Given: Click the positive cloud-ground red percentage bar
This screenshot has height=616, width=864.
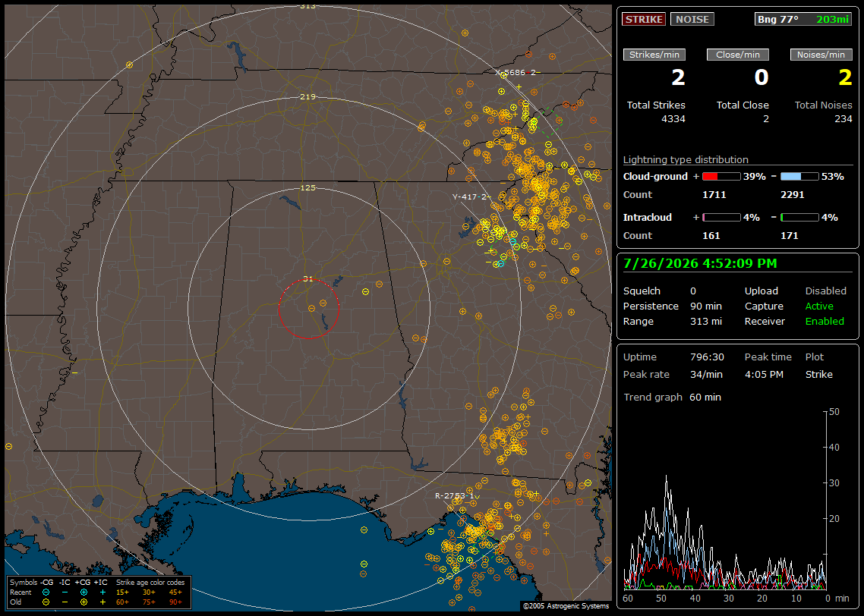Looking at the screenshot, I should click(721, 177).
